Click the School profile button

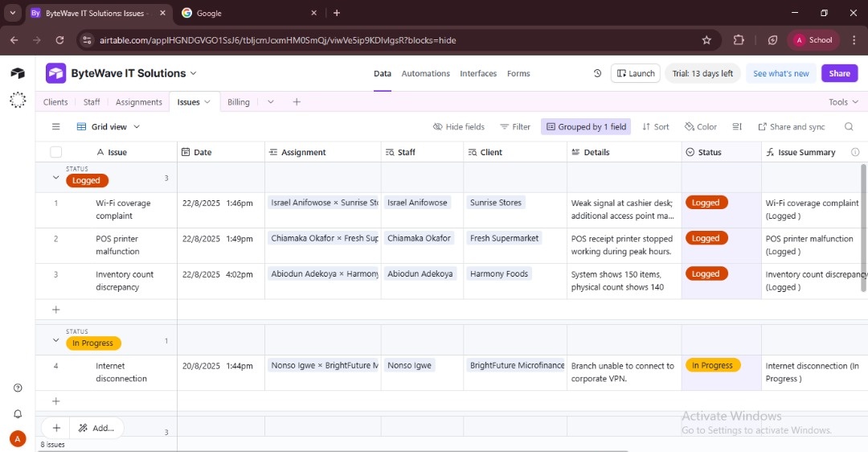813,40
